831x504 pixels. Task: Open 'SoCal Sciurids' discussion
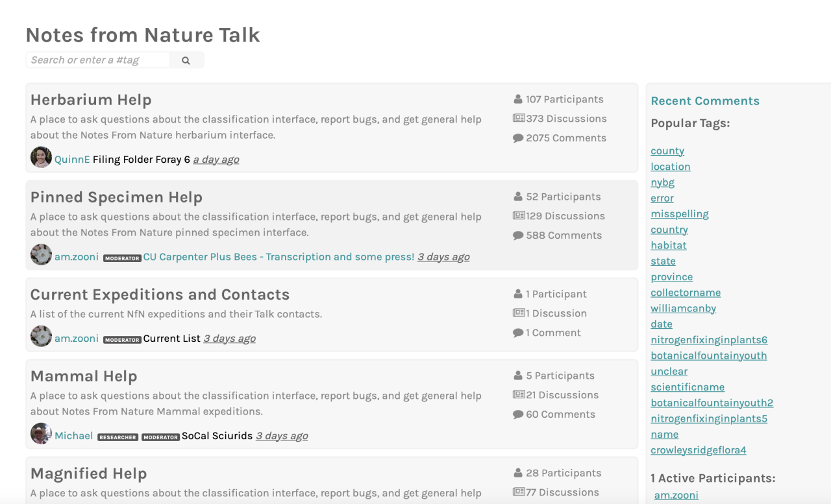(x=217, y=436)
